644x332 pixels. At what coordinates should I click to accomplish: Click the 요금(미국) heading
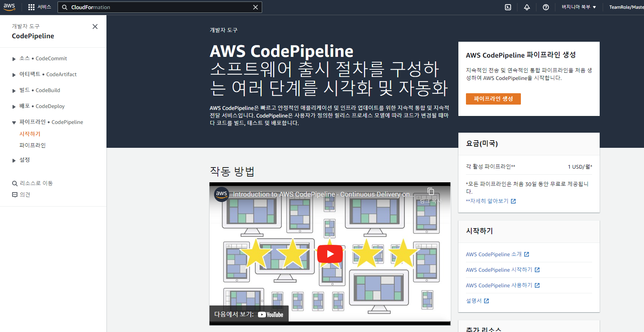(482, 144)
